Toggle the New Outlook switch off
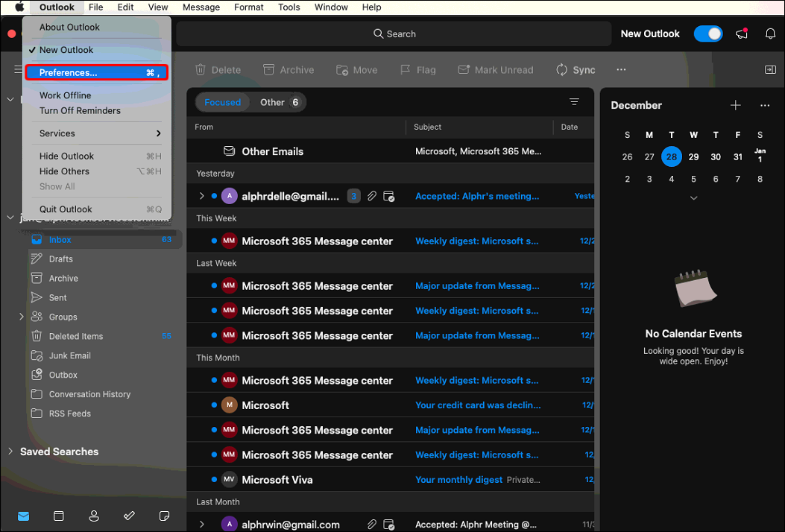The height and width of the screenshot is (532, 785). (x=707, y=34)
